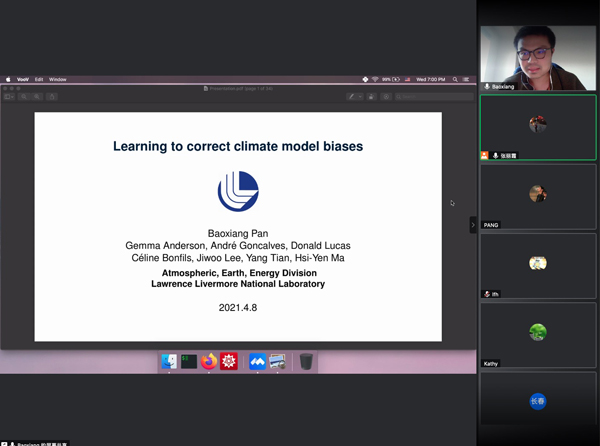This screenshot has height=446, width=600.
Task: Open the Apple menu
Action: tap(8, 80)
